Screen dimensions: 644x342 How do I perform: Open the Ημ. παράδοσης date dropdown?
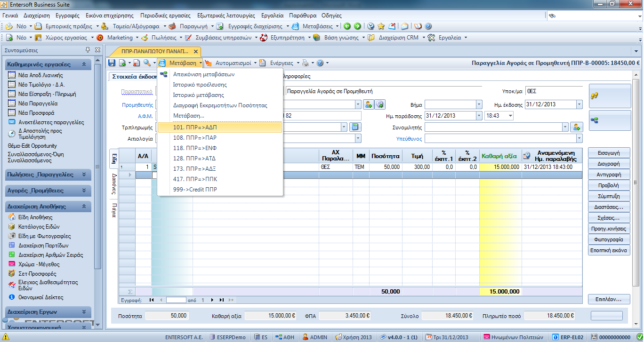point(479,116)
